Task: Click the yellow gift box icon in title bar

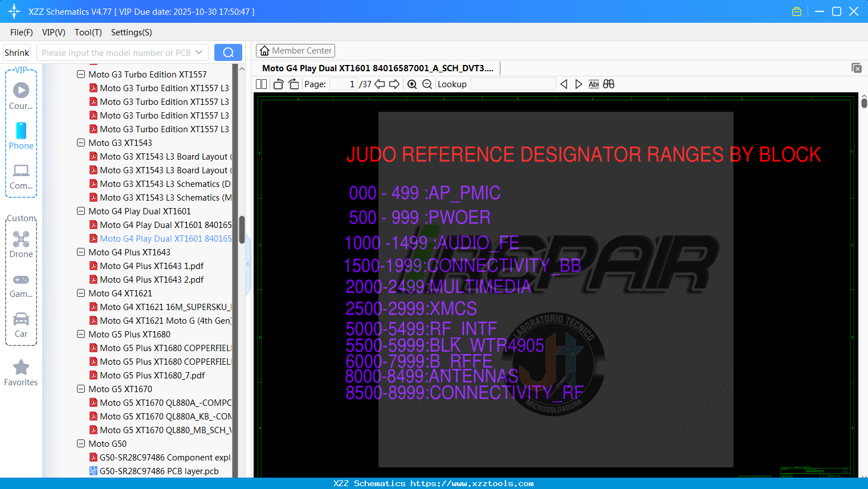Action: (797, 11)
